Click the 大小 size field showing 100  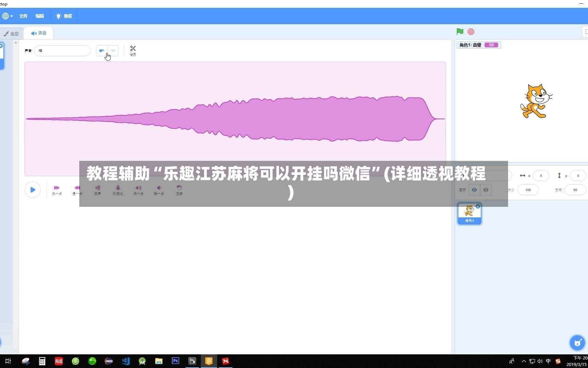(x=528, y=190)
